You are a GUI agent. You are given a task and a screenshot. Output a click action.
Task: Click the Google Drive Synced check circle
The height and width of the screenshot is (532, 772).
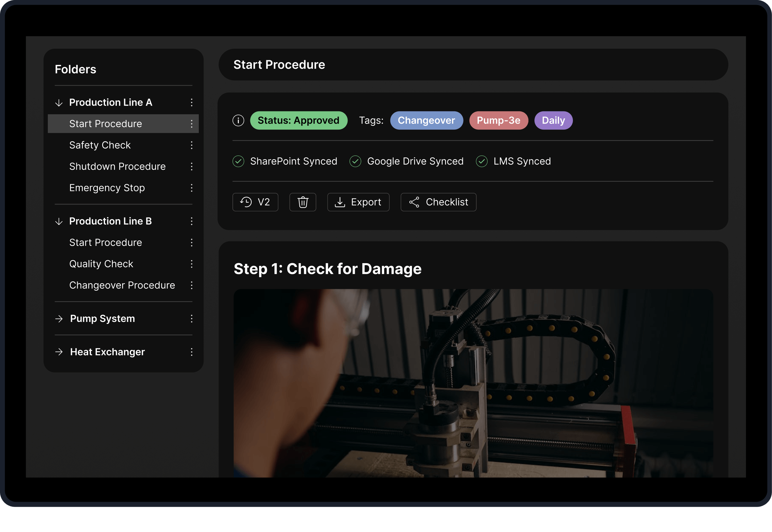[355, 161]
